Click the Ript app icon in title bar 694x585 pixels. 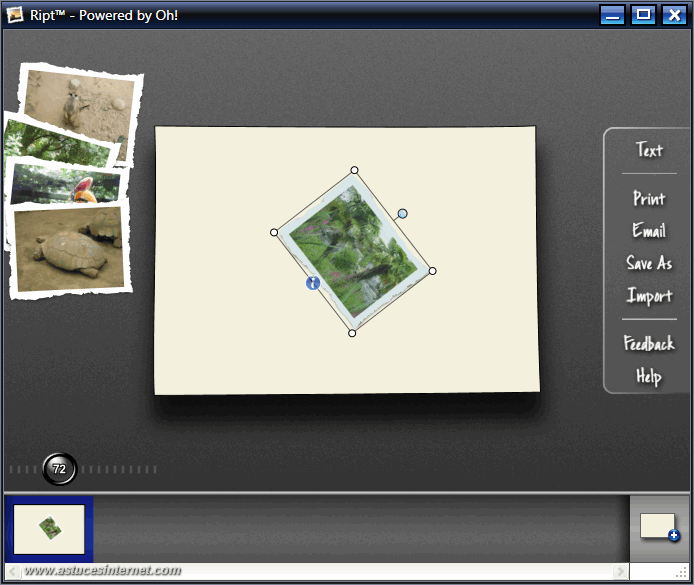[x=15, y=15]
